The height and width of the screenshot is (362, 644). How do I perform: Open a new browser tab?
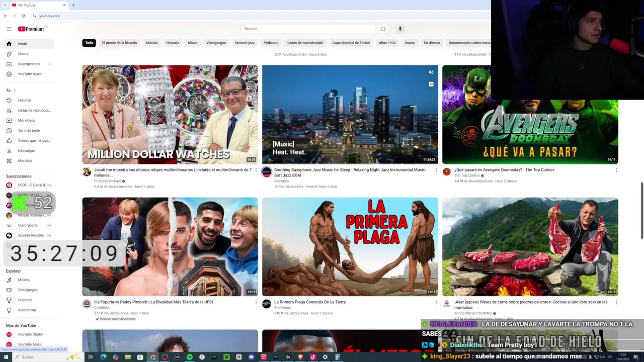pos(73,5)
